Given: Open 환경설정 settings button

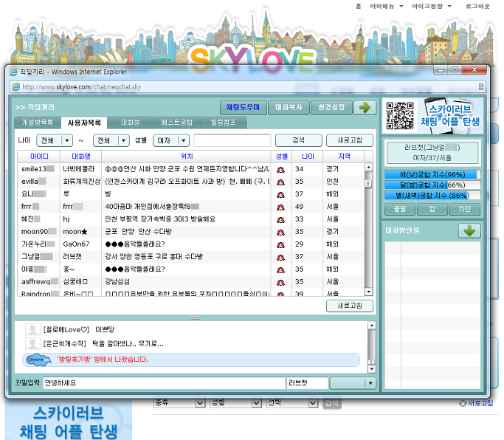Looking at the screenshot, I should pyautogui.click(x=331, y=108).
